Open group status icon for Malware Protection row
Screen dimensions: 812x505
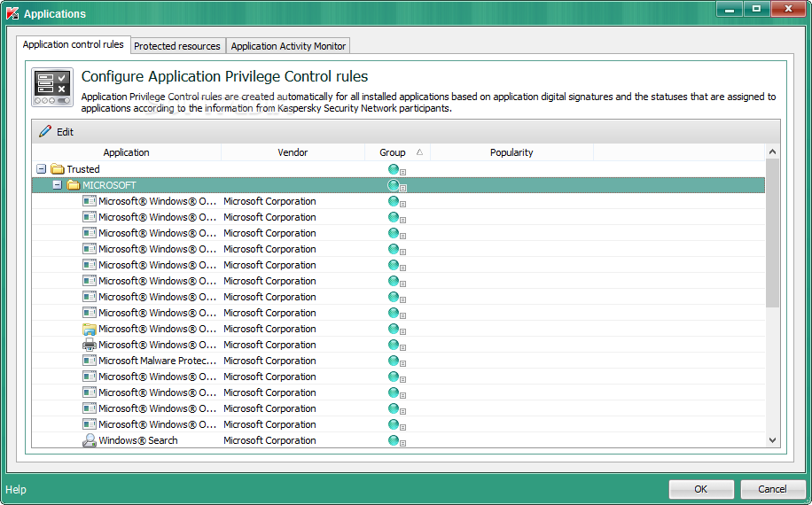pyautogui.click(x=396, y=361)
